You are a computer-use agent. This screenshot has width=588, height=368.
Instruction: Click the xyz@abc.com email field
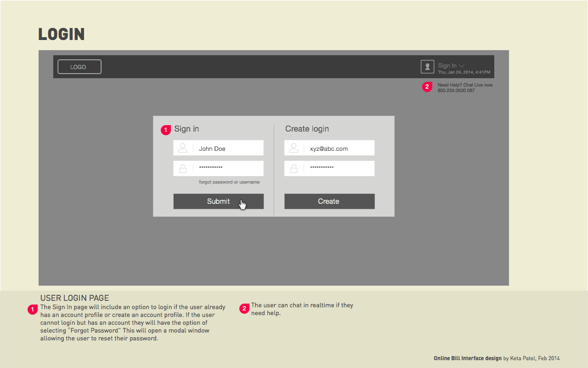[x=329, y=148]
